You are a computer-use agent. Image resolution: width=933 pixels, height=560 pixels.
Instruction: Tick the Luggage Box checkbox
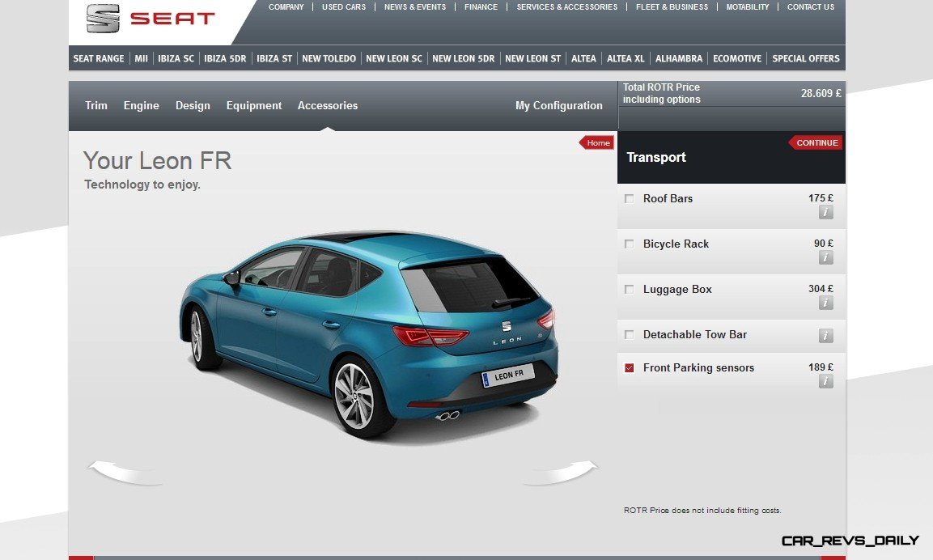tap(629, 289)
